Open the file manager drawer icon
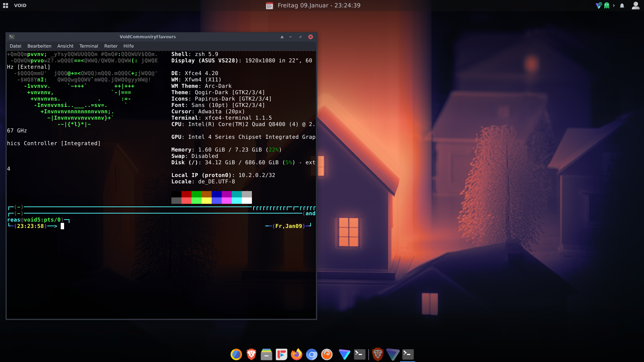This screenshot has width=644, height=362. pos(266,354)
